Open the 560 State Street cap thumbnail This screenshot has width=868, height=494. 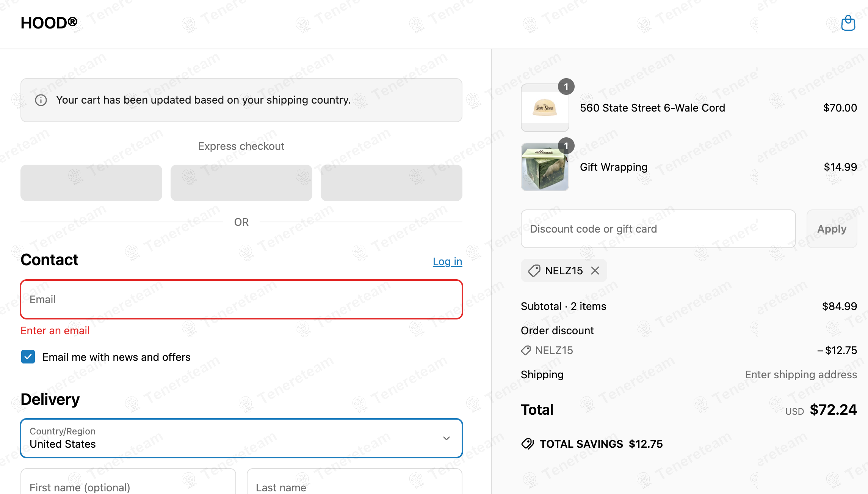545,108
